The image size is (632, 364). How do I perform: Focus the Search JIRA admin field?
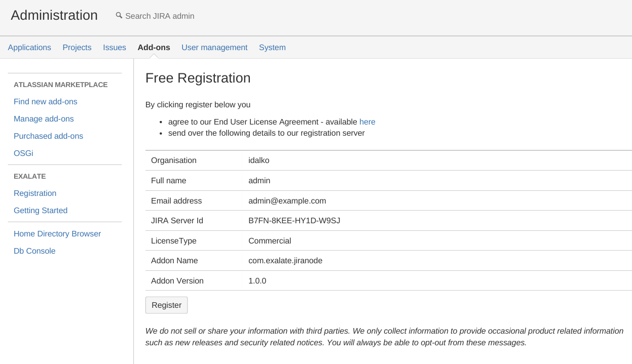160,16
